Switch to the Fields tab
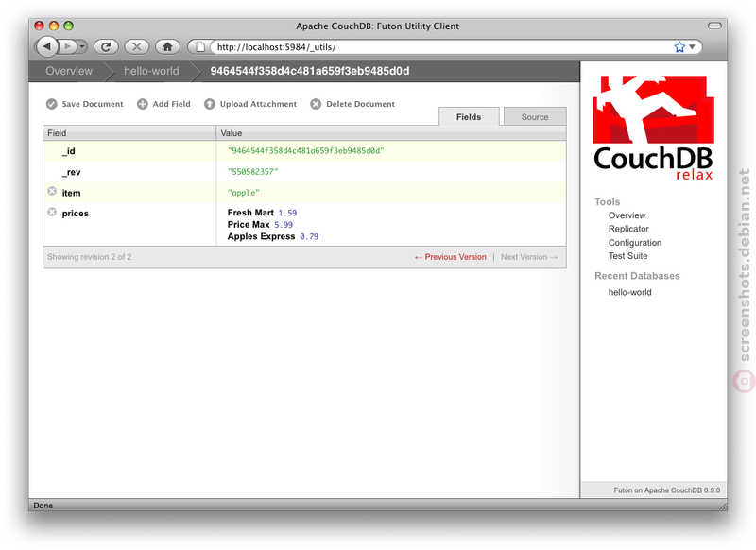The image size is (756, 550). point(469,116)
